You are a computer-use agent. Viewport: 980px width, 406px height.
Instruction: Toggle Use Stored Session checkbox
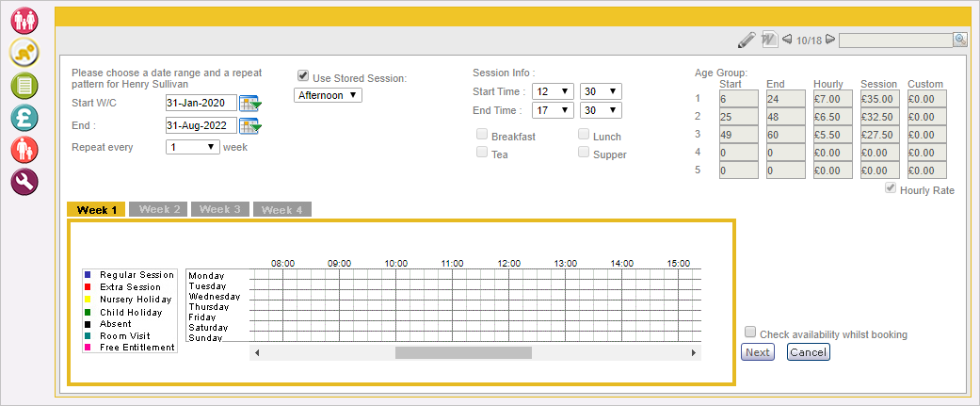pos(303,75)
